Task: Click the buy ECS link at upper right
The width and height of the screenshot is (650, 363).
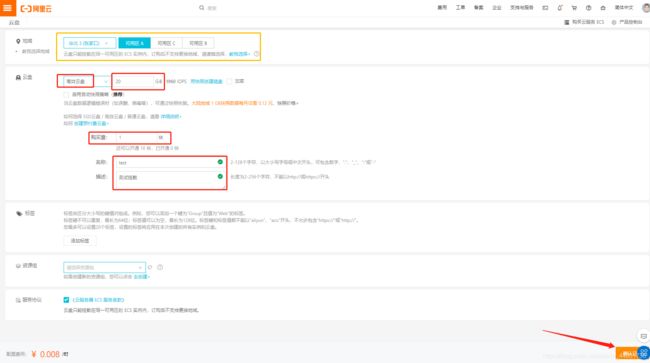Action: coord(584,22)
